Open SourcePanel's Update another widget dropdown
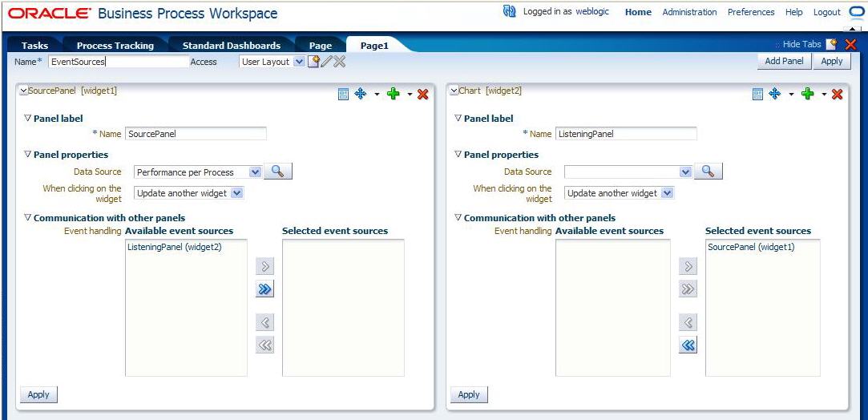 [x=237, y=193]
